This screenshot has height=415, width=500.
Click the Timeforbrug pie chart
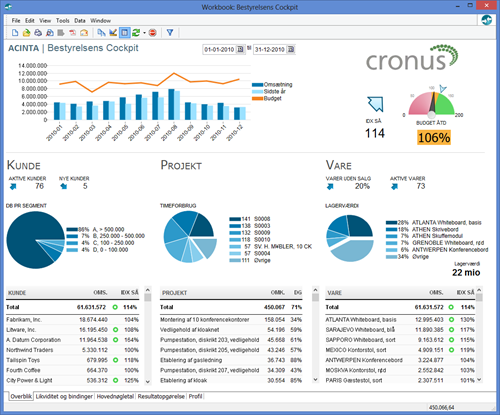pyautogui.click(x=190, y=237)
